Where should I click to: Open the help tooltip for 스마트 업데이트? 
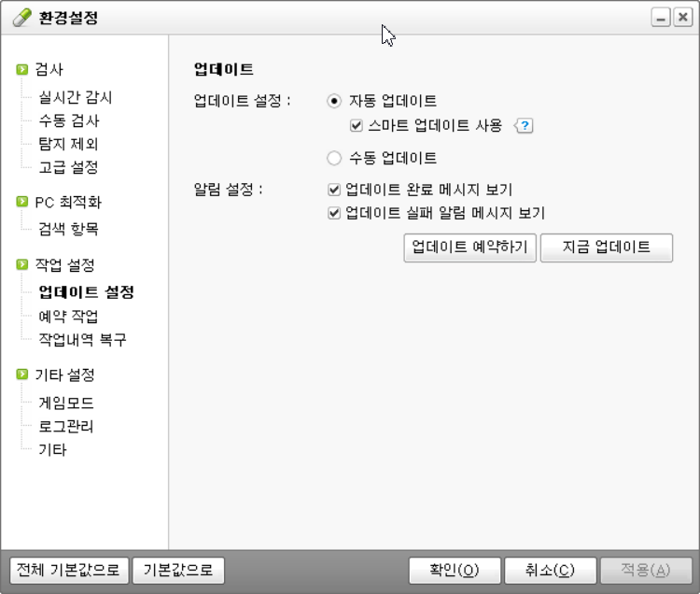[x=525, y=125]
